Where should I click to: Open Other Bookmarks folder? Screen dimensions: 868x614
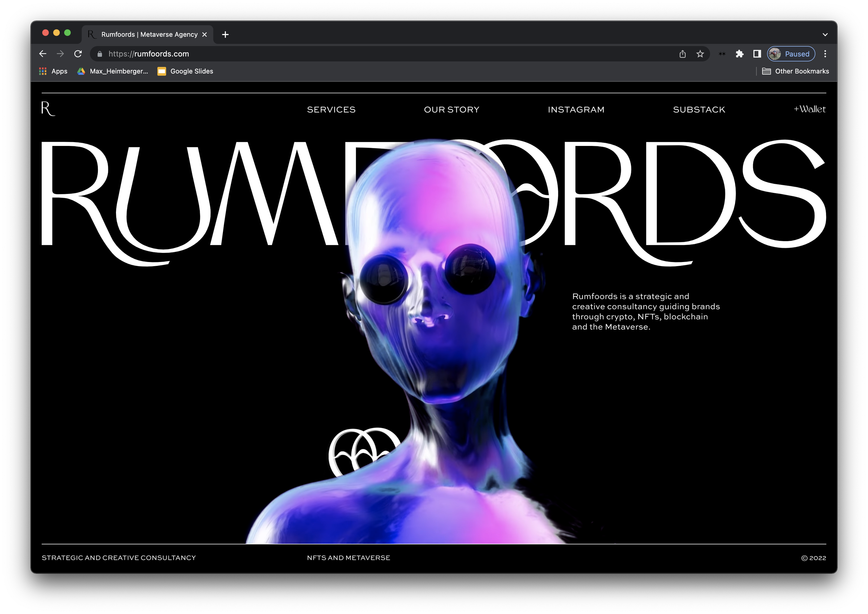(795, 71)
